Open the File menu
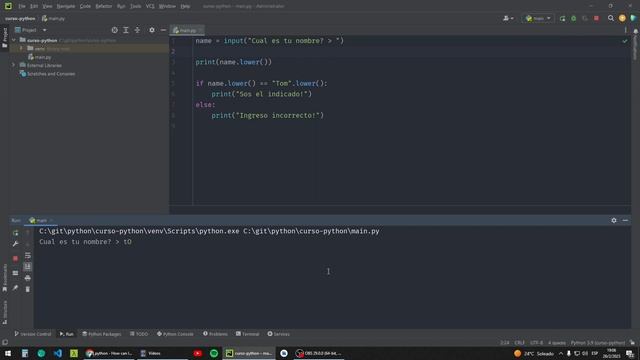The height and width of the screenshot is (360, 640). click(x=22, y=6)
